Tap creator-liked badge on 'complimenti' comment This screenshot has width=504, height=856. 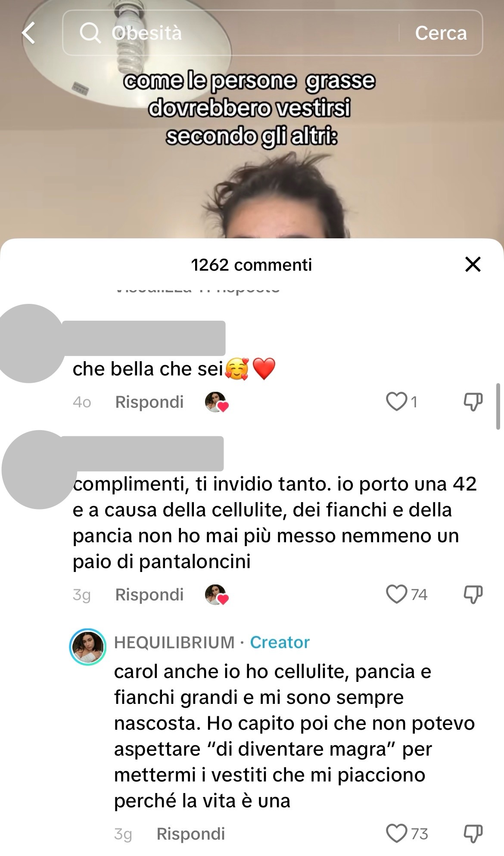coord(216,595)
